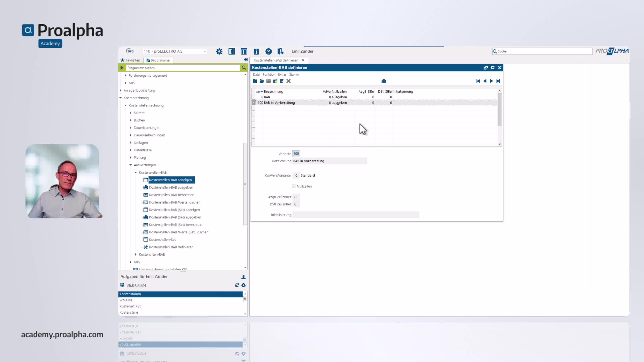Open settings gear in top bar
This screenshot has height=362, width=644.
pos(219,51)
